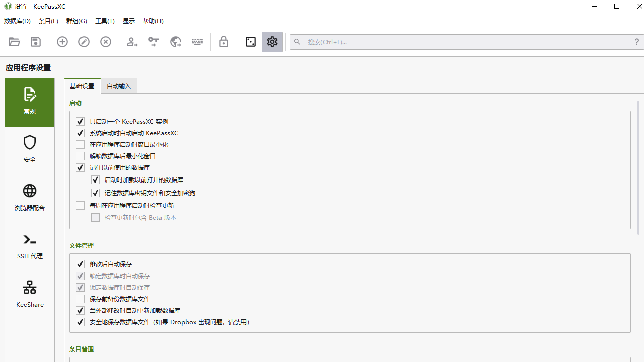
Task: Enable 保存前备份数据库文件 option
Action: click(80, 299)
